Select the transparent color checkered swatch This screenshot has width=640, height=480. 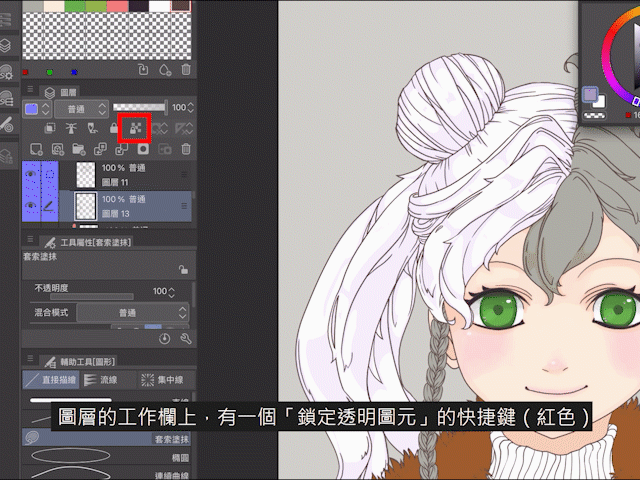tap(594, 116)
